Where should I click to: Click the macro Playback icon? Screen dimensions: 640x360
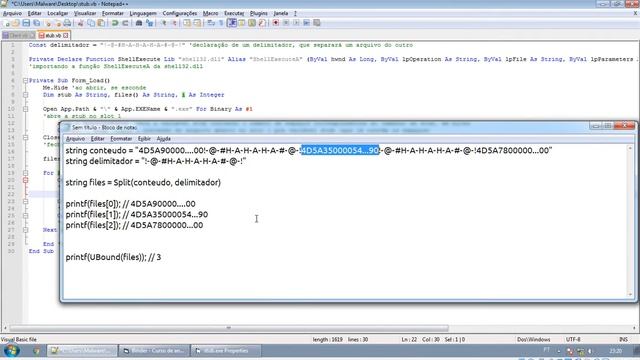click(296, 23)
